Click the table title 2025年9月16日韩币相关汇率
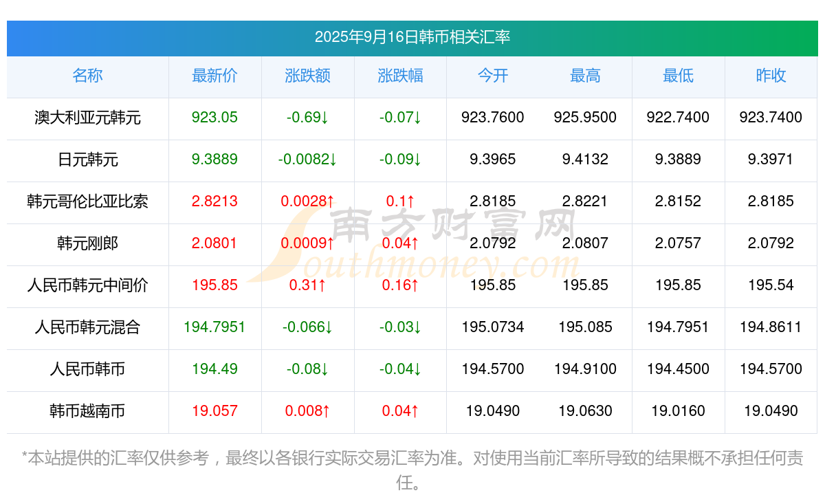Viewport: 825px width, 504px height. tap(412, 37)
